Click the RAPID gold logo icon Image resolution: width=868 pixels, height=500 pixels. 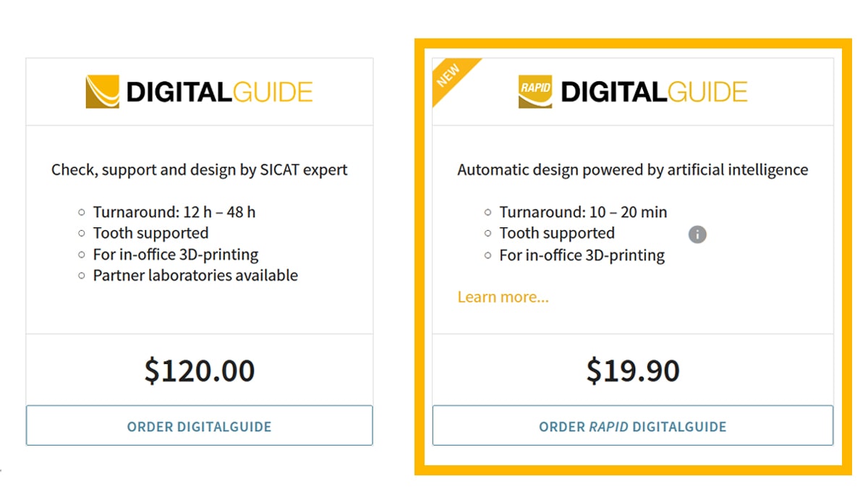click(x=535, y=92)
